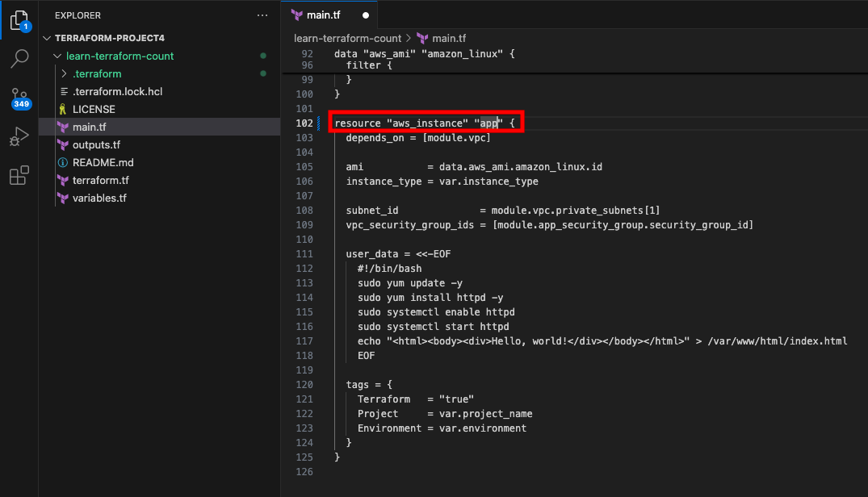Open variables.tf file

click(x=160, y=198)
